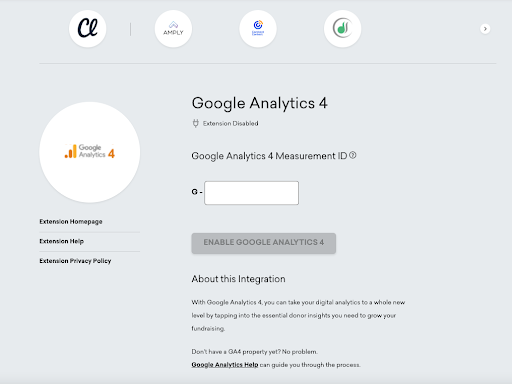Click the Google Analytics 4 logo circle
The height and width of the screenshot is (384, 512).
click(90, 152)
